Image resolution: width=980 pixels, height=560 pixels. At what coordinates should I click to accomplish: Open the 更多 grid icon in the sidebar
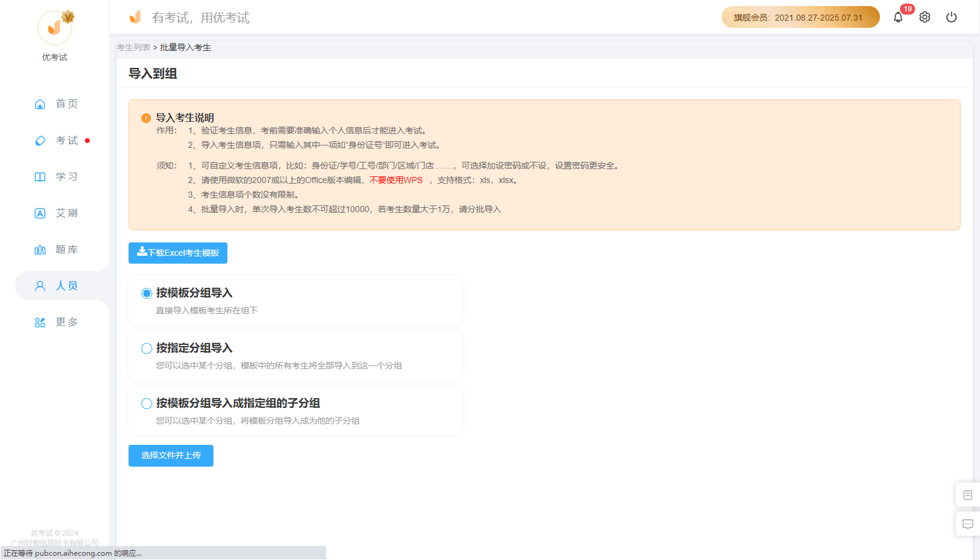pos(40,322)
